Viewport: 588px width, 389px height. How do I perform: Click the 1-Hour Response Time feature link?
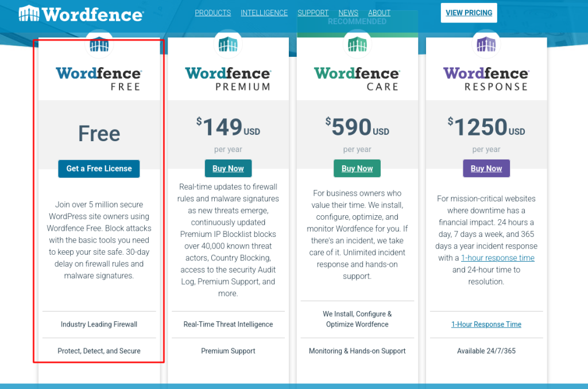tap(486, 324)
